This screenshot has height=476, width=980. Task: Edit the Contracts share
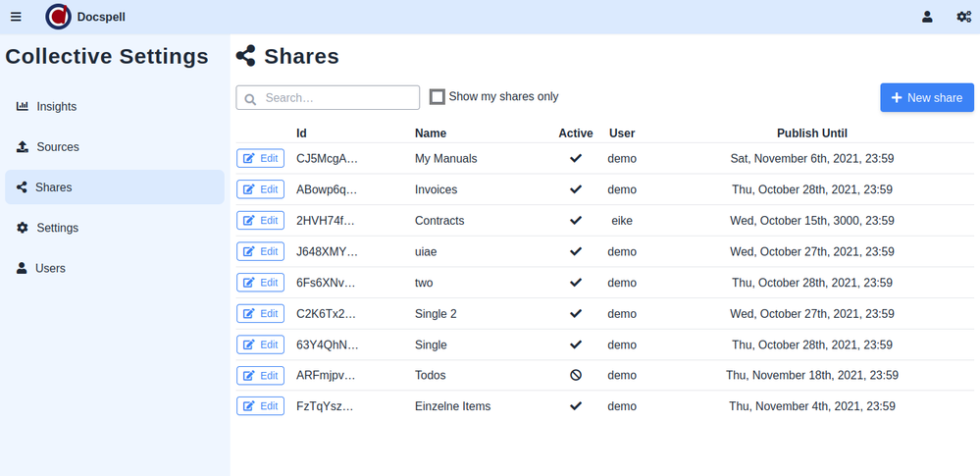coord(260,221)
